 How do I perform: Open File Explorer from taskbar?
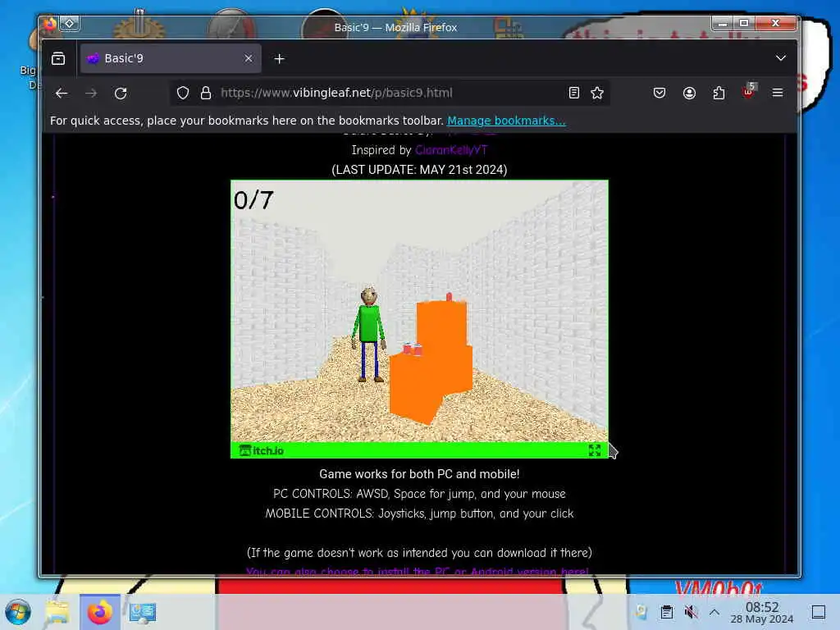57,612
